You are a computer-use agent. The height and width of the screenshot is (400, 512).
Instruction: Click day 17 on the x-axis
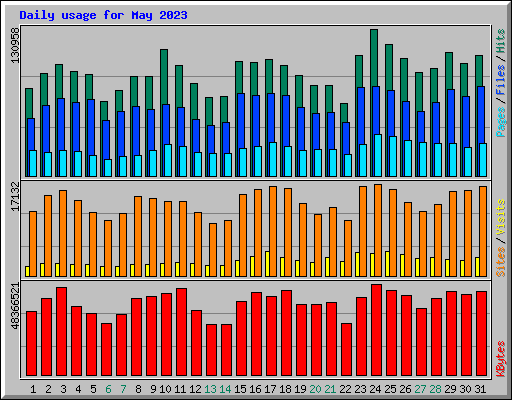(x=270, y=389)
